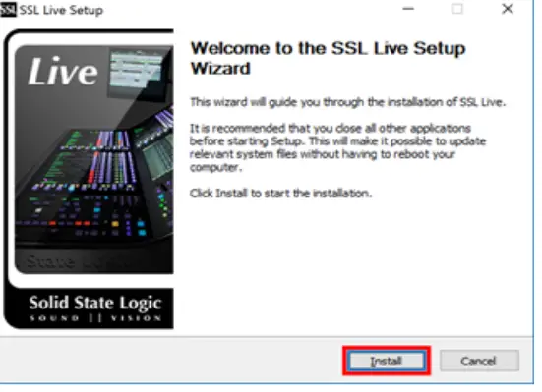The image size is (542, 392).
Task: Cancel the SSL Live setup
Action: (x=479, y=361)
